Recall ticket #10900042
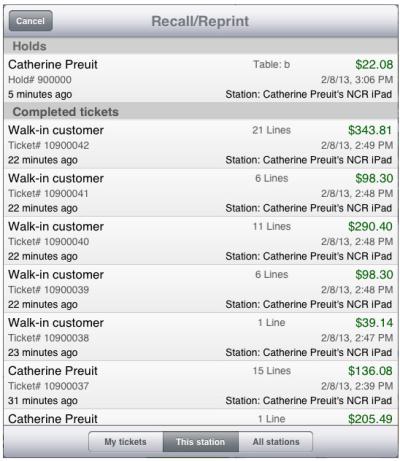The height and width of the screenshot is (461, 400). pyautogui.click(x=200, y=144)
